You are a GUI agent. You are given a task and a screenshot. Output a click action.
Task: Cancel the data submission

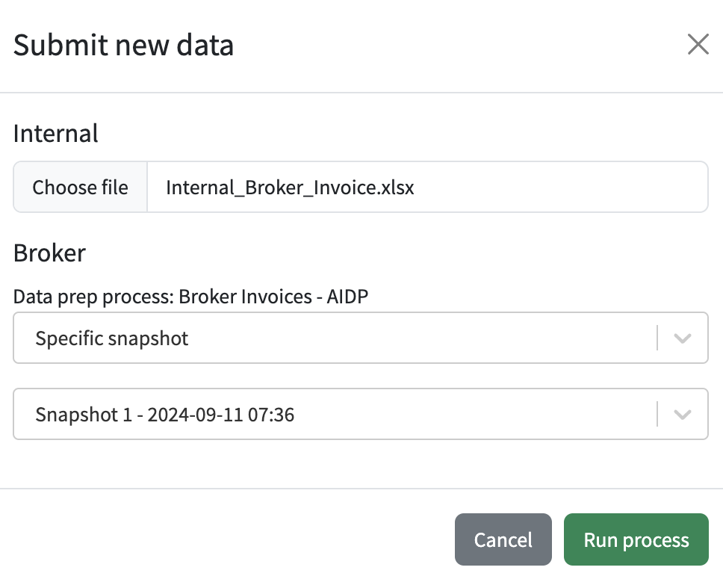503,539
